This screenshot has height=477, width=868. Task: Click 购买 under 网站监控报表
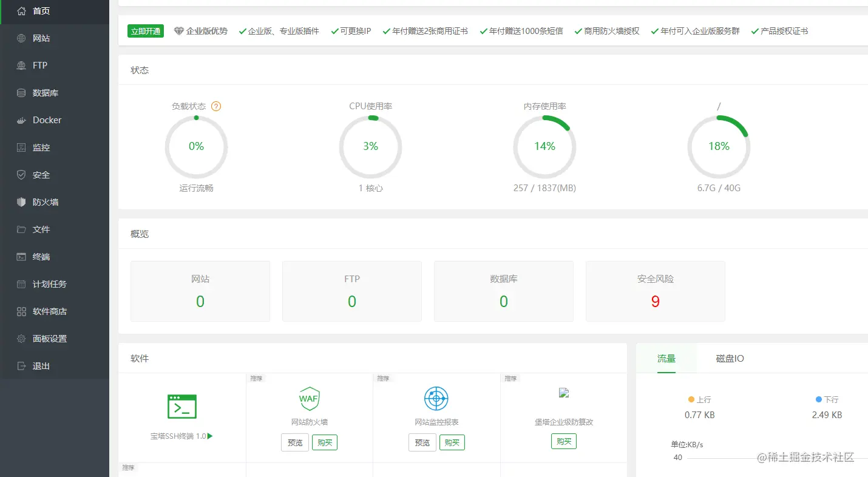pyautogui.click(x=452, y=442)
